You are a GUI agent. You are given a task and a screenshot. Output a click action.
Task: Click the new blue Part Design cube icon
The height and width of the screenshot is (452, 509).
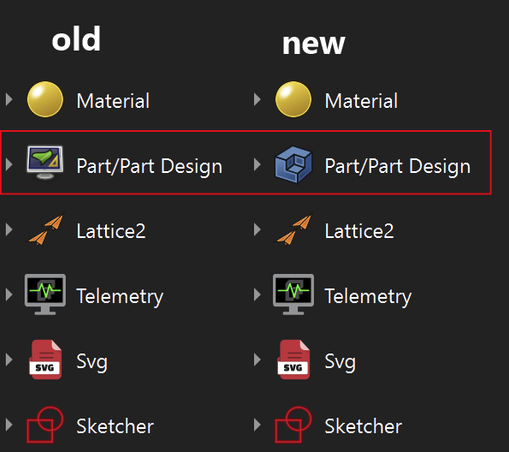[x=293, y=164]
